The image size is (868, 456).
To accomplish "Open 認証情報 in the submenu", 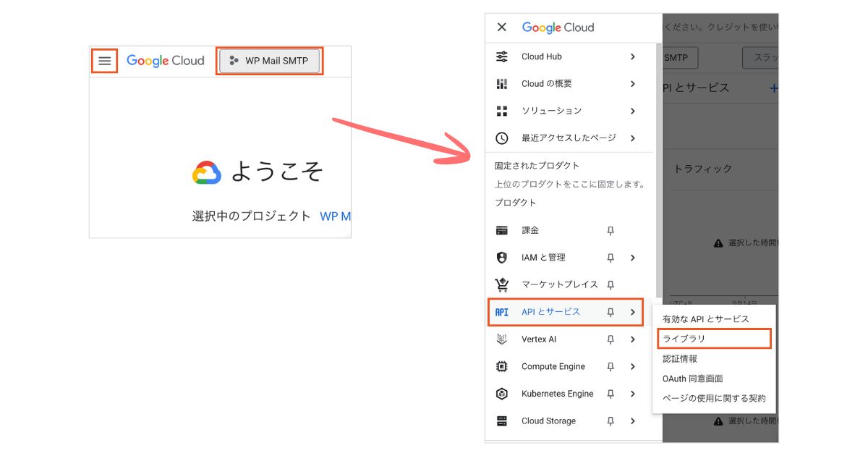I will coord(680,358).
